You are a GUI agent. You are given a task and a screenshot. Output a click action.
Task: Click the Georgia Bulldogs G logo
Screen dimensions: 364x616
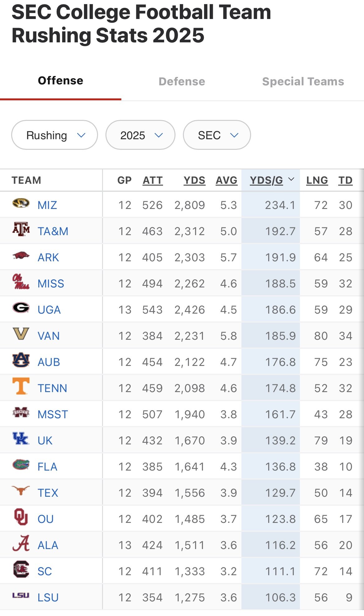pyautogui.click(x=21, y=308)
